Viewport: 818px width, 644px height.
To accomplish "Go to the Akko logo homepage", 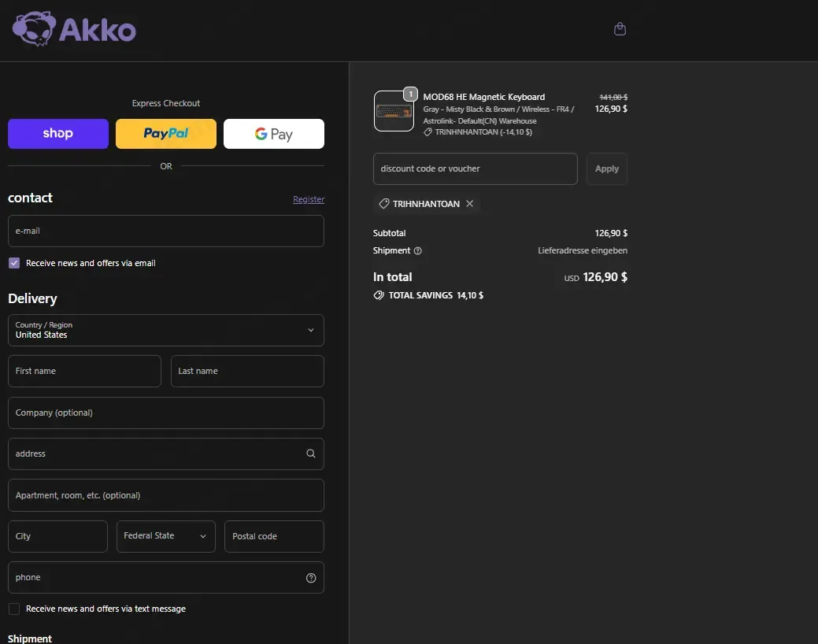I will pos(74,29).
